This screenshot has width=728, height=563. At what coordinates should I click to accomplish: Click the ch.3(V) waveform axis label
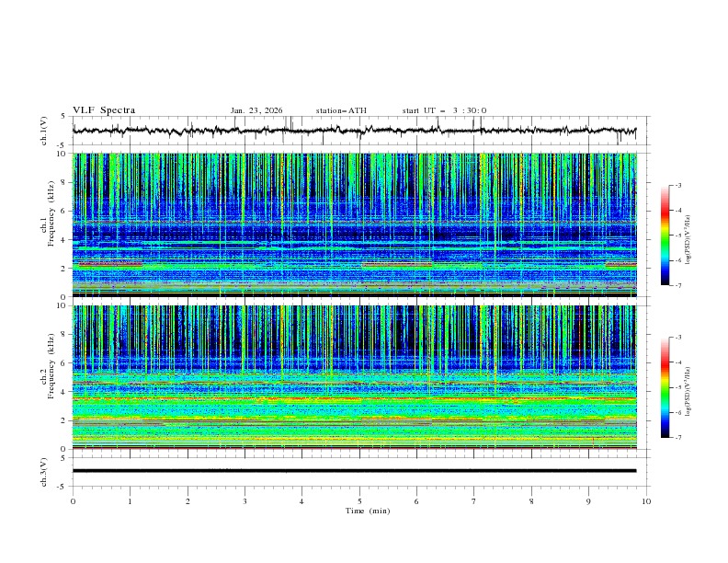click(44, 470)
